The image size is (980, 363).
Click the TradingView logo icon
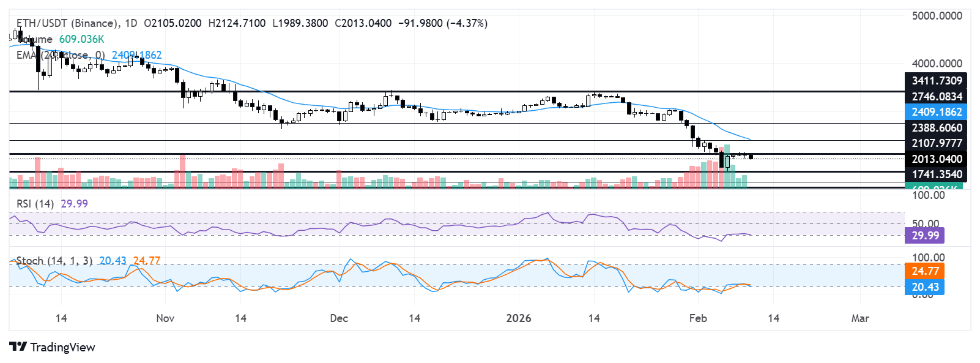click(18, 347)
